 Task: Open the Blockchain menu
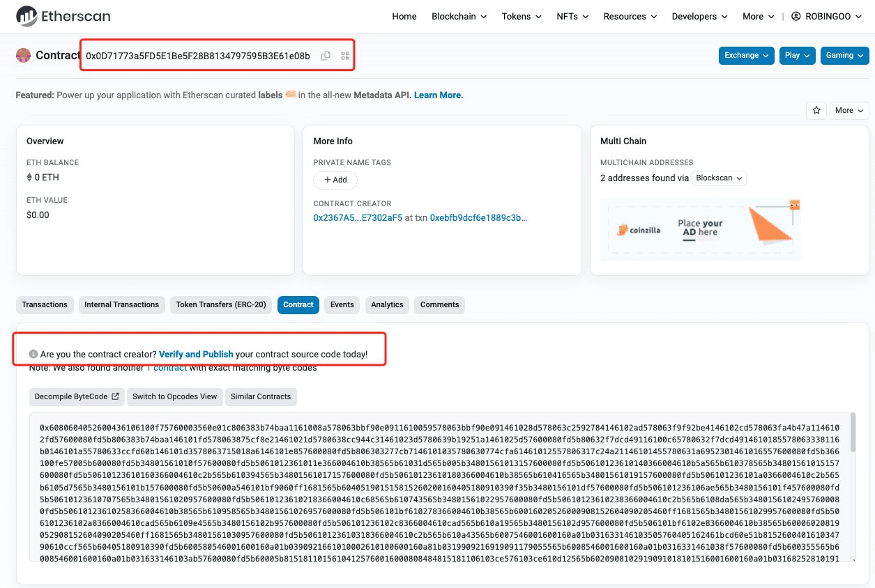(459, 16)
